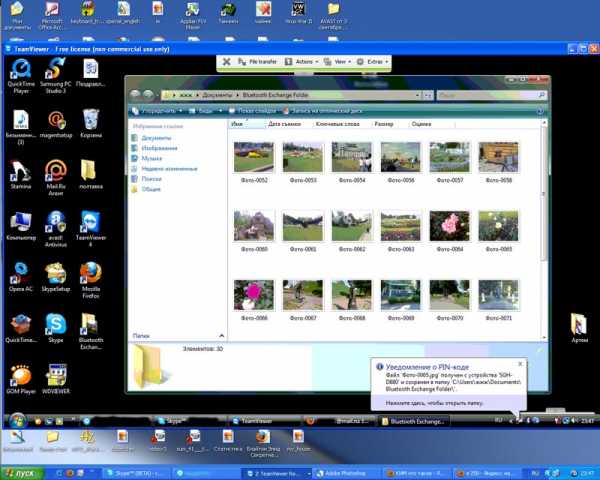Close the PIN-code notification balloon
This screenshot has height=480, width=600.
(520, 364)
